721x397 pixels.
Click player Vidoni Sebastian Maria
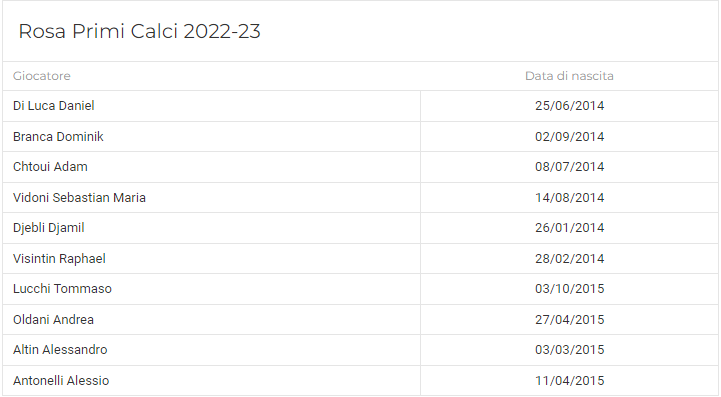coord(79,198)
